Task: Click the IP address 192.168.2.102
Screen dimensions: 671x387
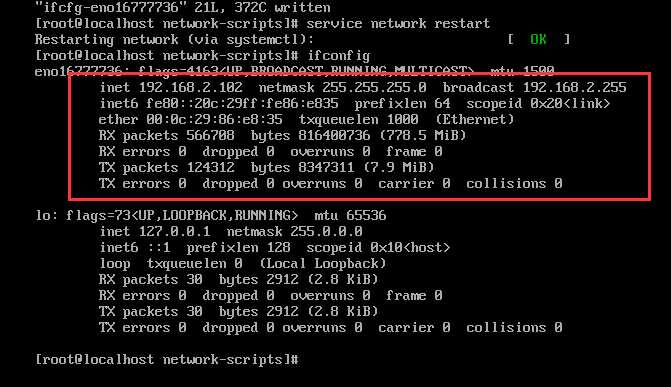Action: click(x=190, y=87)
